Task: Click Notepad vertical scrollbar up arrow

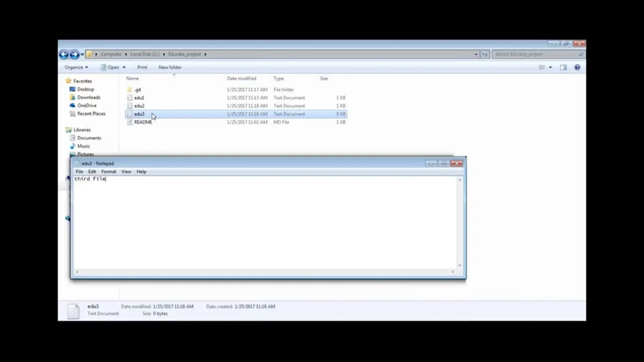Action: (460, 180)
